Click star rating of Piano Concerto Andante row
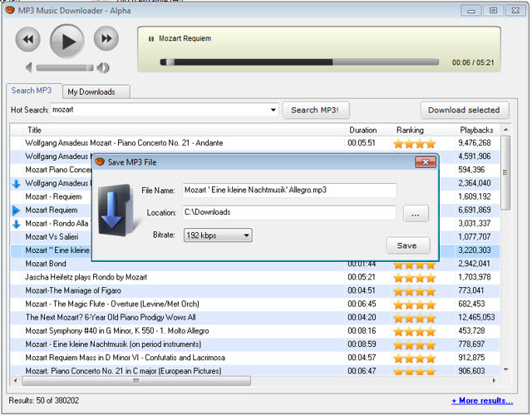This screenshot has height=416, width=532. click(x=414, y=144)
